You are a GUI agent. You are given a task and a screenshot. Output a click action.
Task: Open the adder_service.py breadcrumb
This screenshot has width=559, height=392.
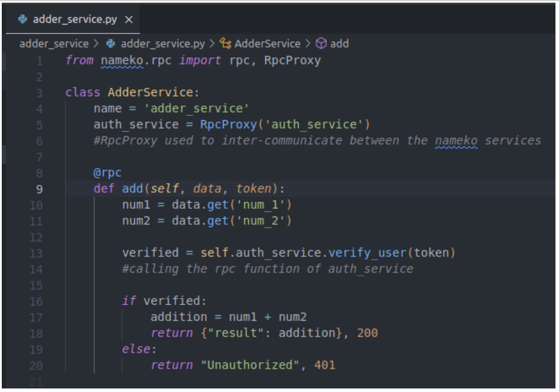point(163,43)
